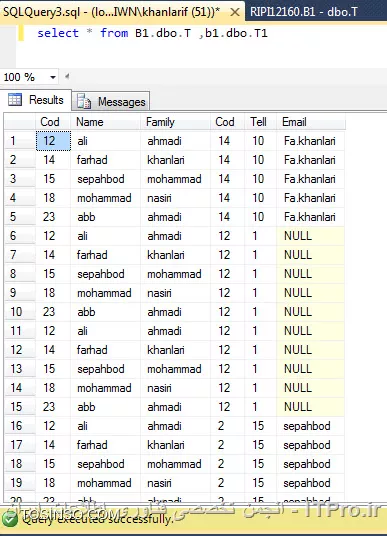387x536 pixels.
Task: Click the Name cell 'farhad' in row 2
Action: coord(106,160)
